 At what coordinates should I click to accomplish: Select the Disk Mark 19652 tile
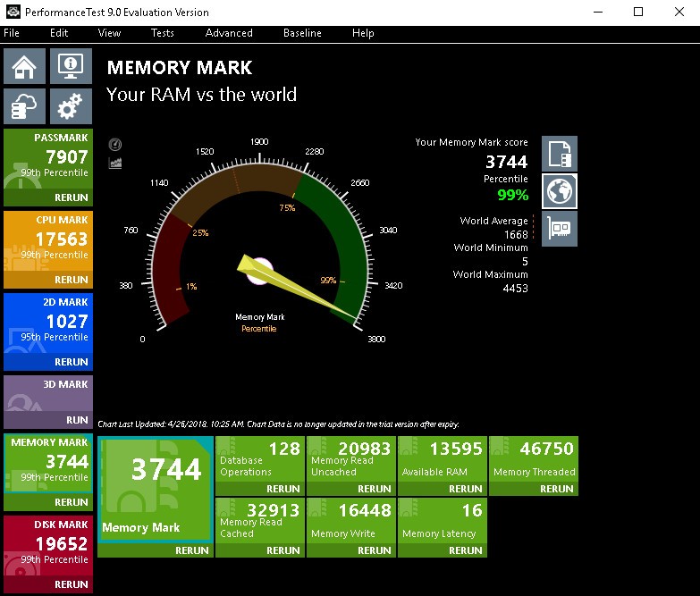(x=48, y=546)
